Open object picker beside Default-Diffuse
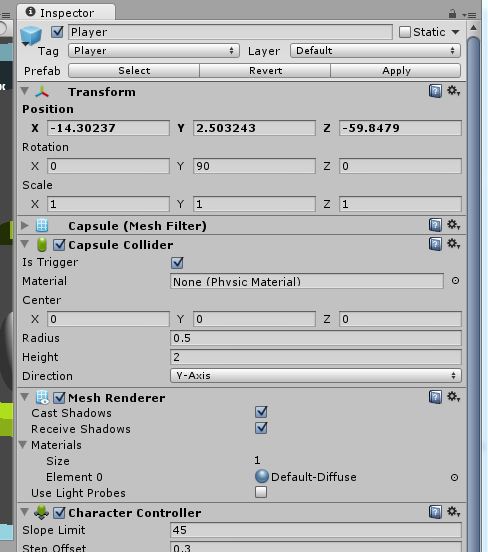This screenshot has height=552, width=488. pos(455,477)
